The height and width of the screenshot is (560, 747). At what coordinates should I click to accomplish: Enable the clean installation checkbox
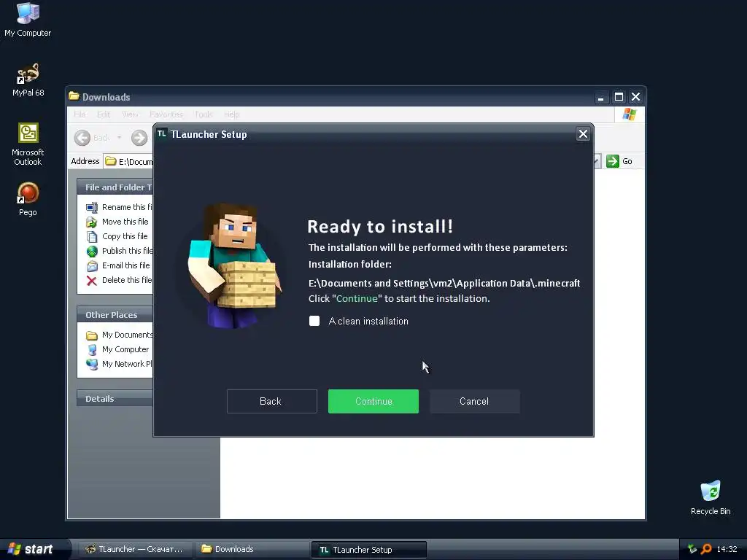pos(314,321)
